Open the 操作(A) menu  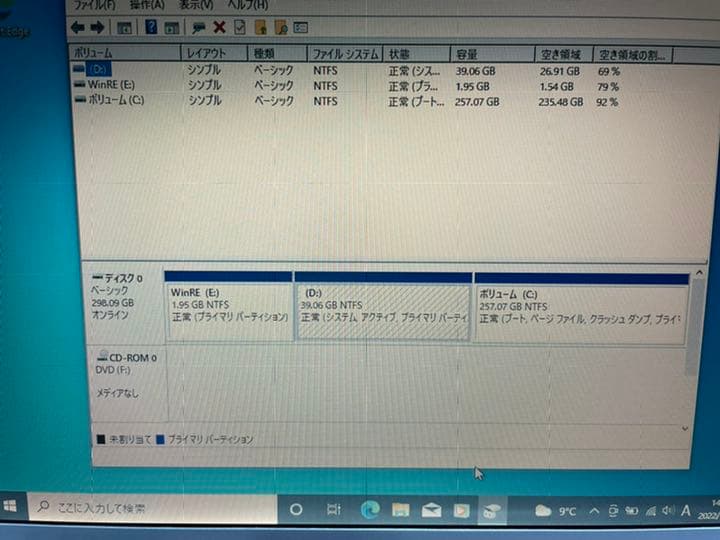pyautogui.click(x=147, y=5)
